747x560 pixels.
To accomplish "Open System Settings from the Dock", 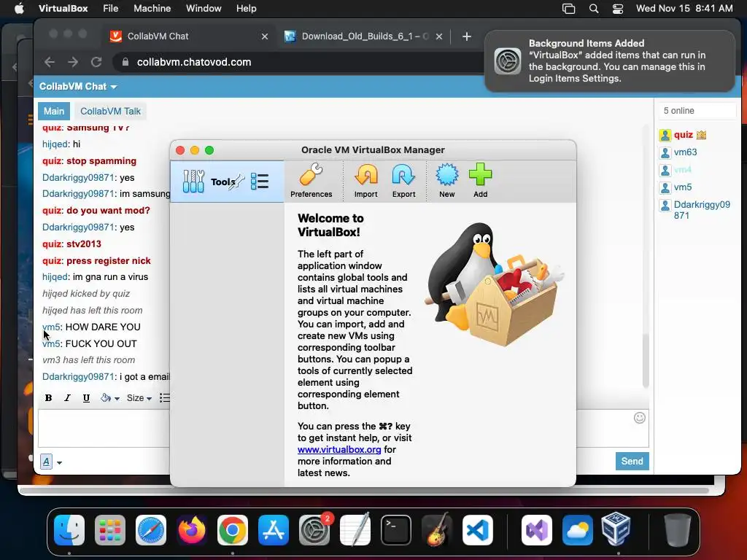I will point(314,529).
